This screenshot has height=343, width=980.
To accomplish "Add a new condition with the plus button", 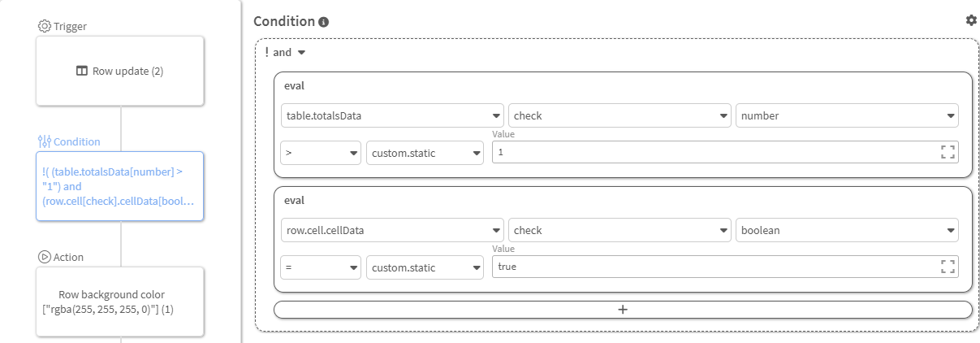I will pos(623,310).
